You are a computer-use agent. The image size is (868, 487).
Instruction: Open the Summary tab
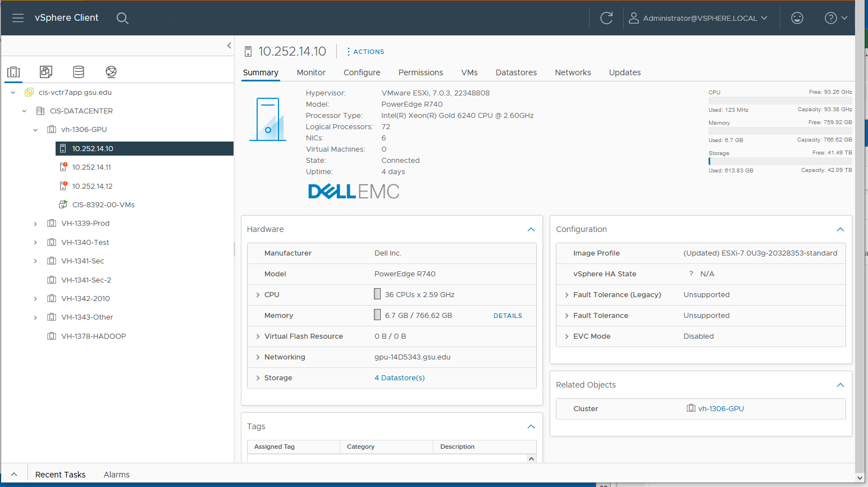coord(261,72)
